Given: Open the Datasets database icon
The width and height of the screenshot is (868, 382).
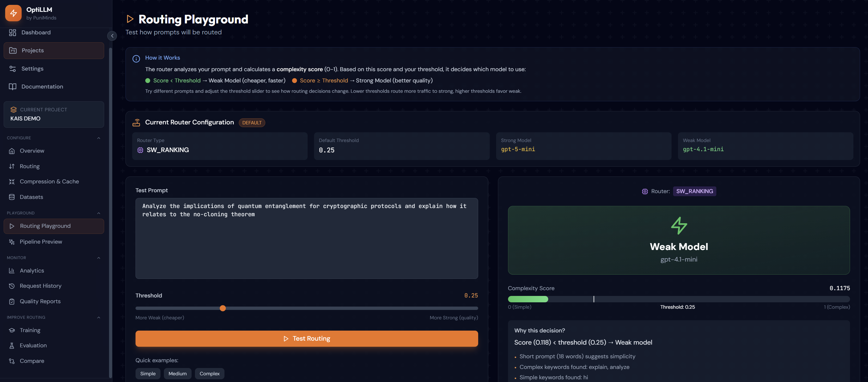Looking at the screenshot, I should 12,197.
